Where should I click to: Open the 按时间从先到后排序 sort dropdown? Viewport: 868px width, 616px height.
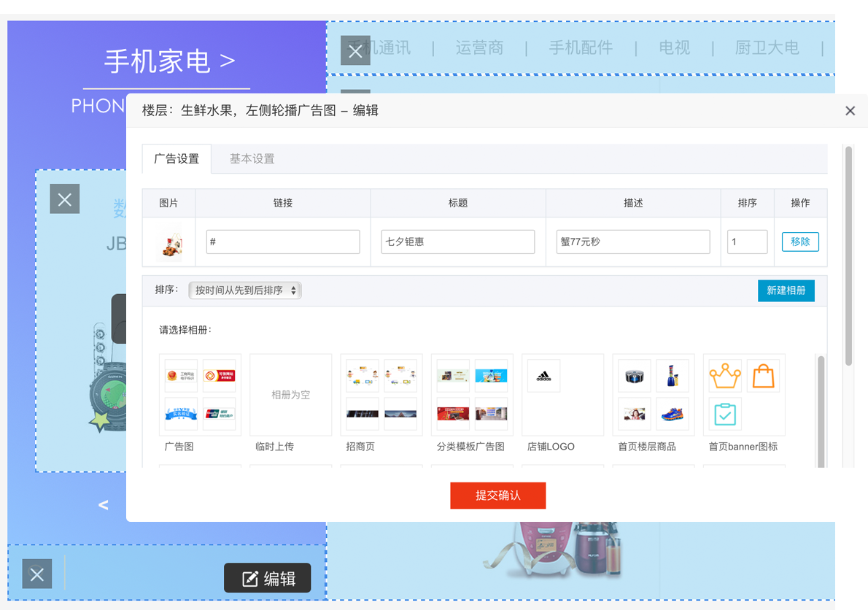pyautogui.click(x=244, y=290)
